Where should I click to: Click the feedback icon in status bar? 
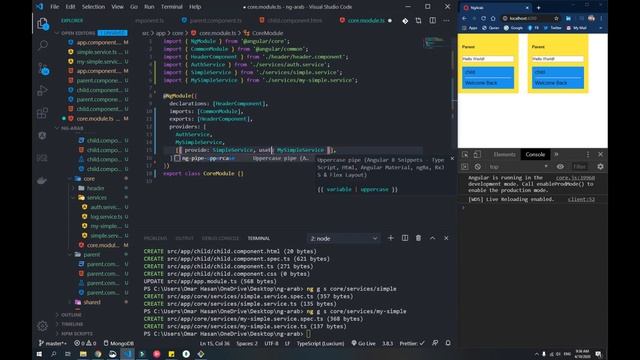pos(435,343)
